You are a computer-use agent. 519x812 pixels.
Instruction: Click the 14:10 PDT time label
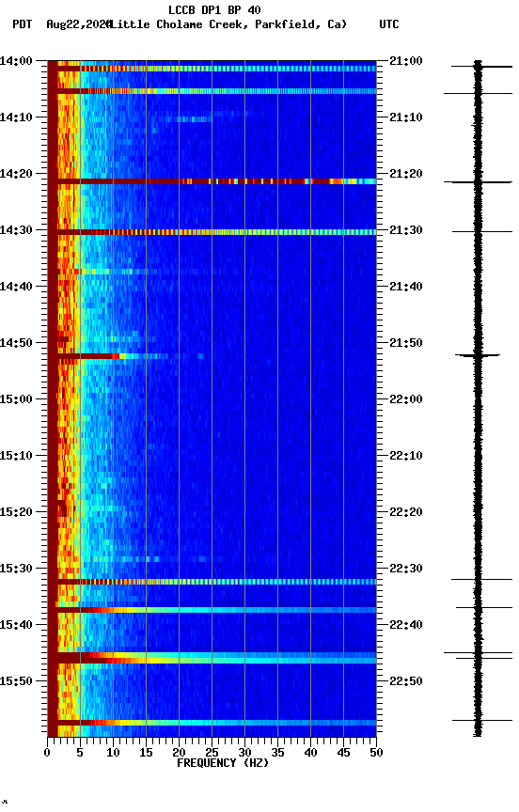tap(16, 117)
